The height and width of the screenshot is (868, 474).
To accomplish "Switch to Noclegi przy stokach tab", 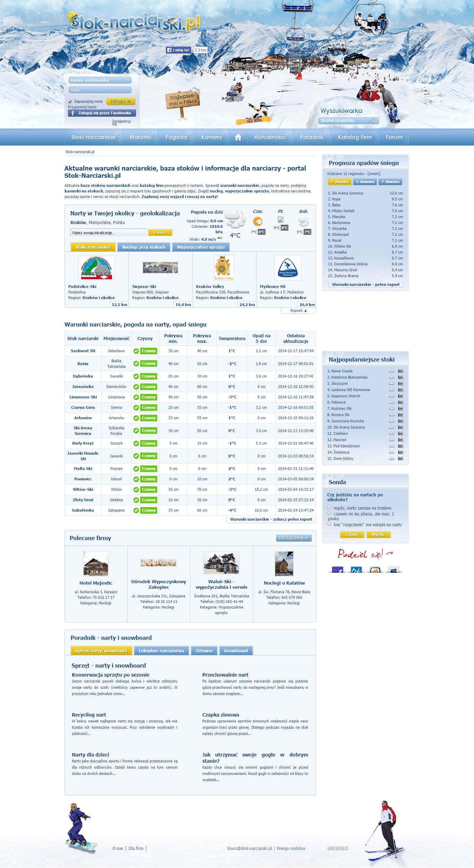I will pyautogui.click(x=144, y=247).
